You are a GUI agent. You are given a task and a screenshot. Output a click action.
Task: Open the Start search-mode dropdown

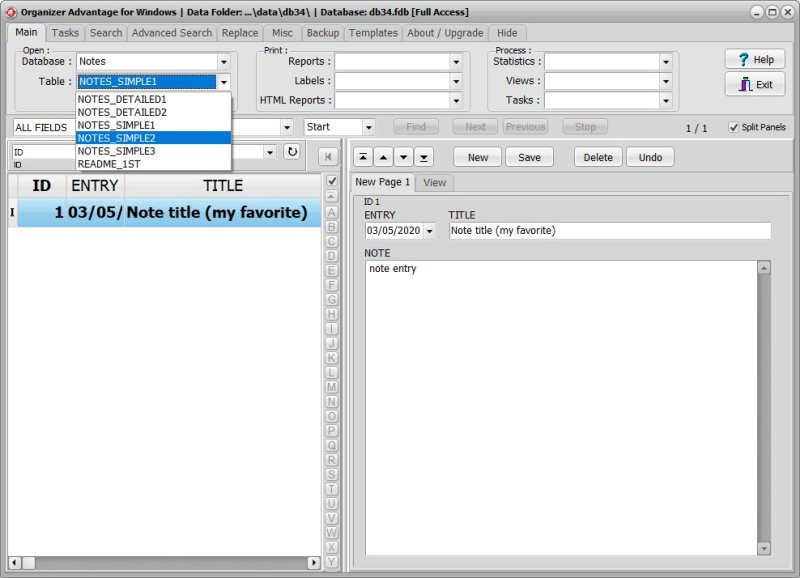(368, 127)
